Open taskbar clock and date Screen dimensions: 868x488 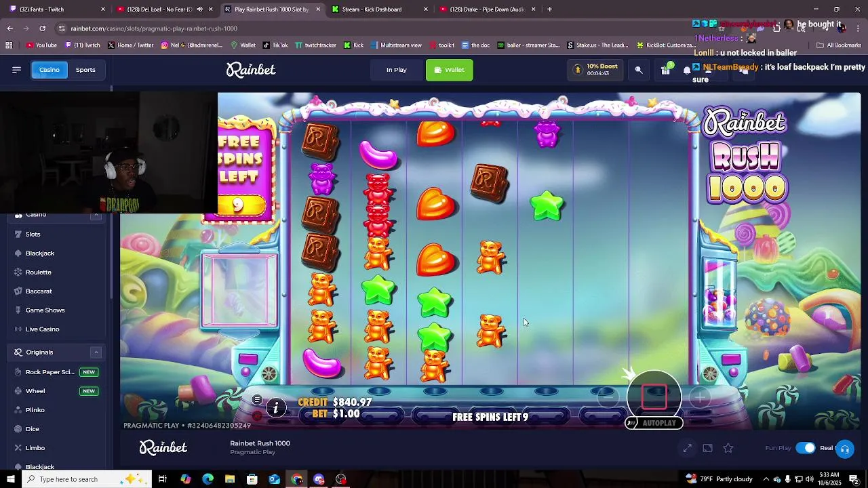coord(829,479)
